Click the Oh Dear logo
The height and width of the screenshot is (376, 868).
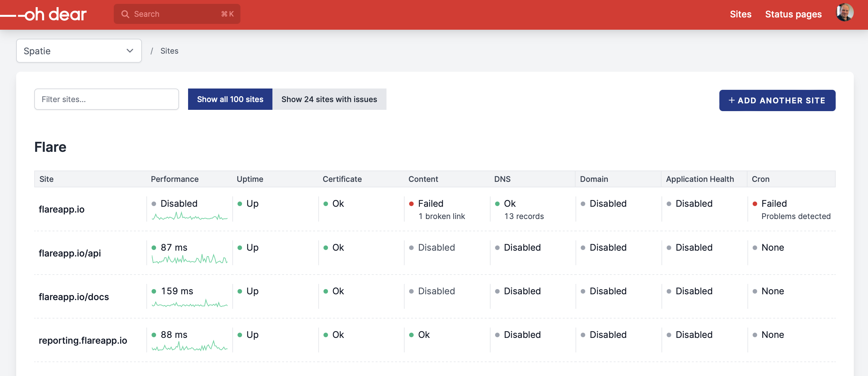pyautogui.click(x=43, y=14)
